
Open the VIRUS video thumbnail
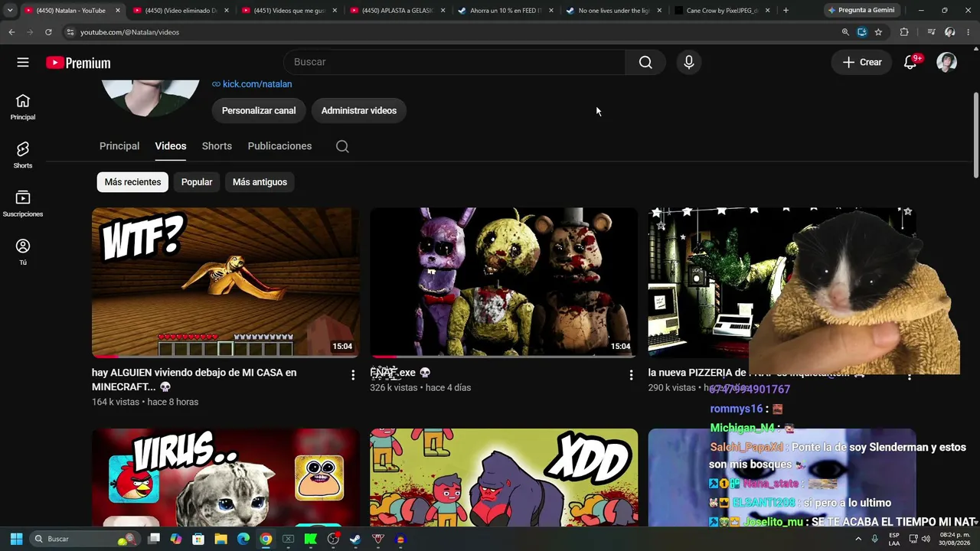pyautogui.click(x=226, y=478)
